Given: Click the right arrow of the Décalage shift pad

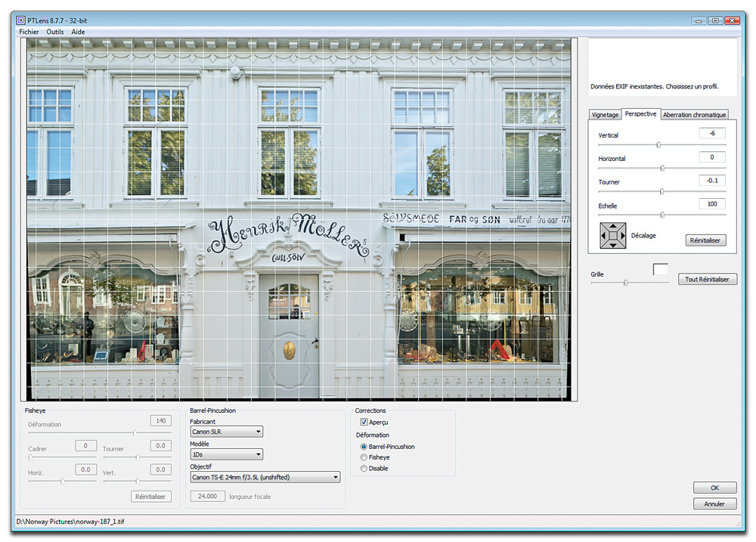Looking at the screenshot, I should tap(622, 235).
